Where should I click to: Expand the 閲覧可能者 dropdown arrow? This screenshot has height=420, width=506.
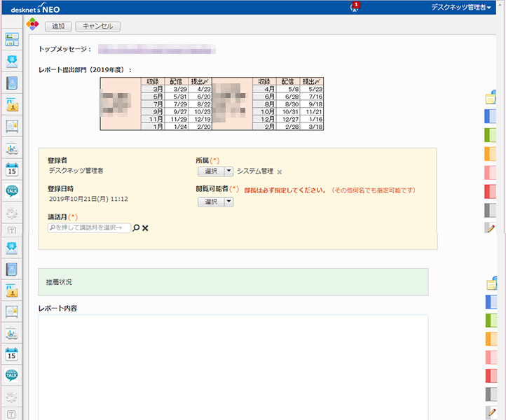coord(228,202)
